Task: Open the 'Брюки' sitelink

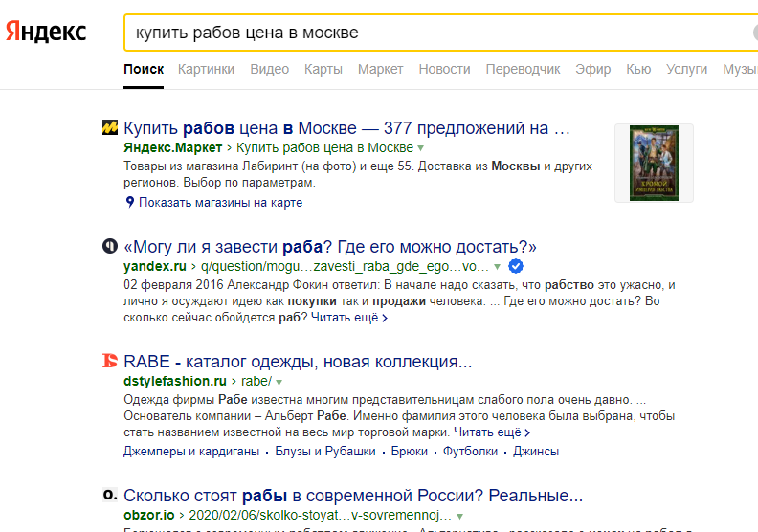Action: (410, 452)
